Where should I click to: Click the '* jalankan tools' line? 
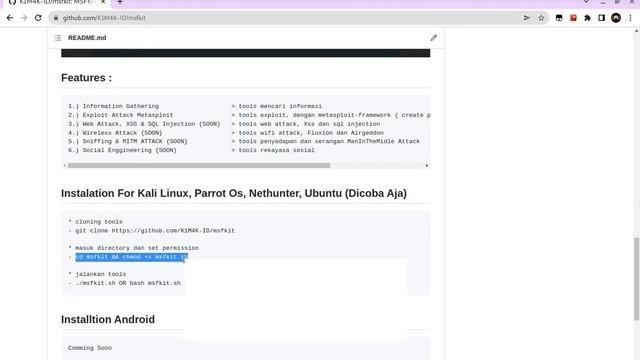click(x=97, y=274)
